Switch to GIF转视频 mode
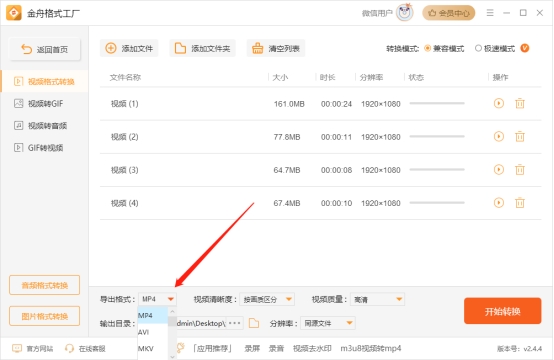This screenshot has width=554, height=360. pos(45,148)
